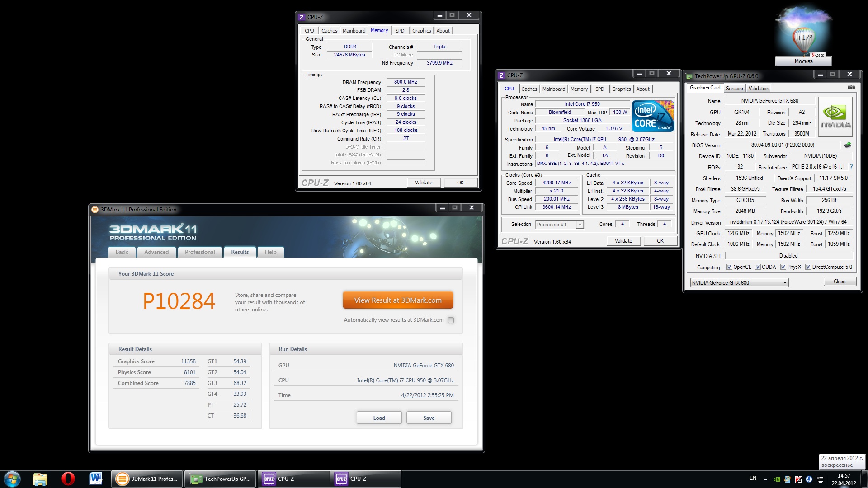Click the Memory CPU-Z window title icon
The image size is (868, 488).
[302, 17]
